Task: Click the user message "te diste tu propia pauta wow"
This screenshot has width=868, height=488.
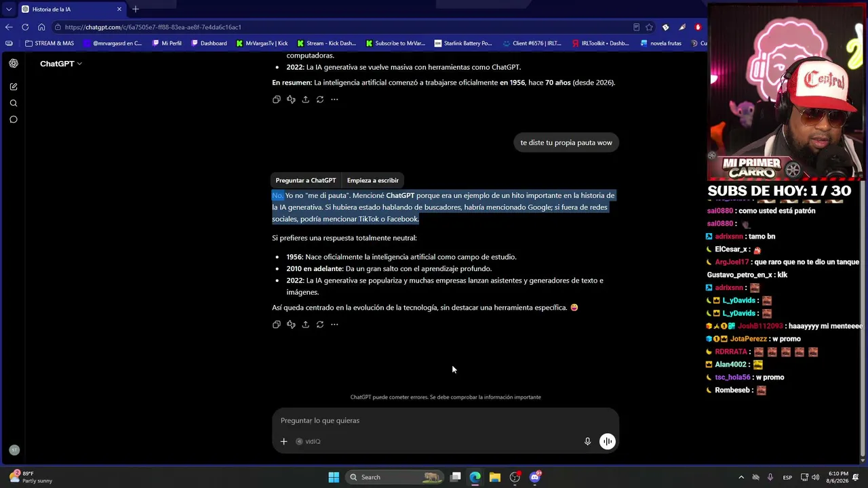Action: click(x=566, y=142)
